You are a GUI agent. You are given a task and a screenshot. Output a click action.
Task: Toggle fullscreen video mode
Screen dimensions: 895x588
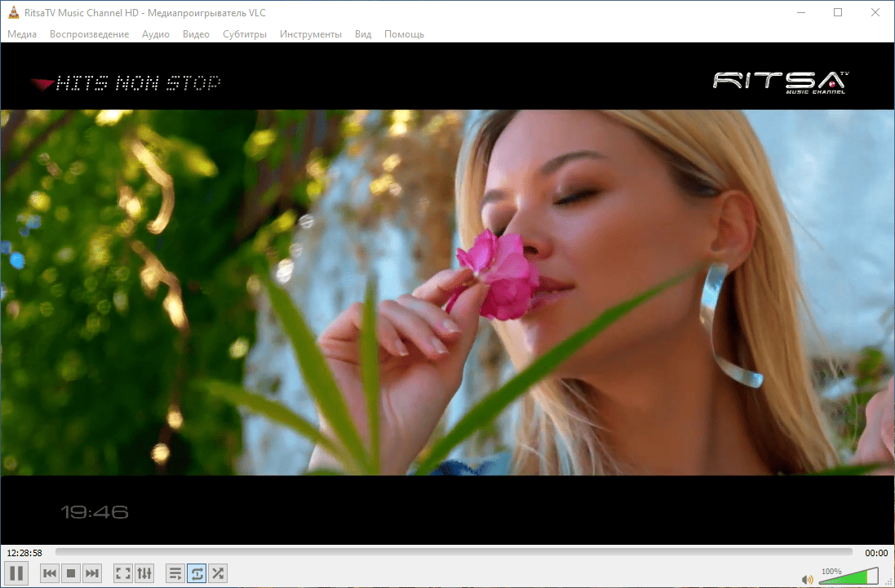point(123,573)
